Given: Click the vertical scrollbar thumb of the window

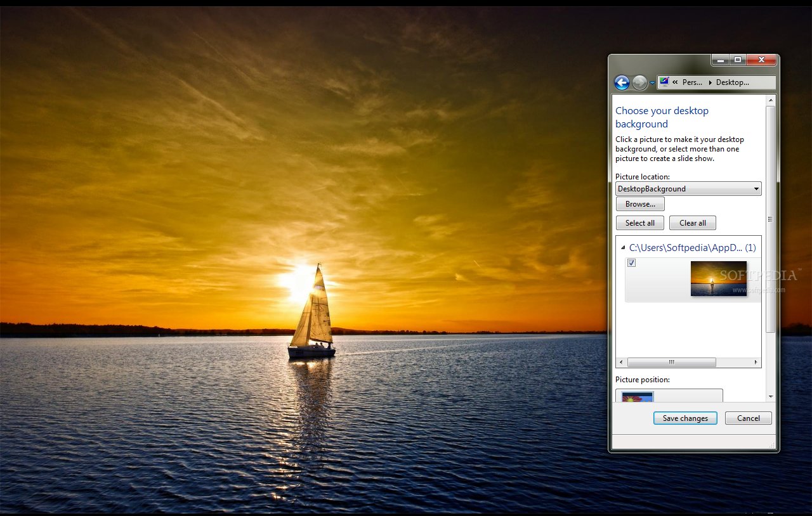Looking at the screenshot, I should coord(771,219).
